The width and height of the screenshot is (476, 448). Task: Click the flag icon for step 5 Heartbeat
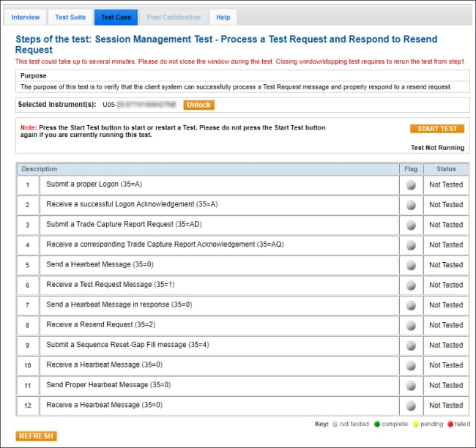tap(411, 265)
